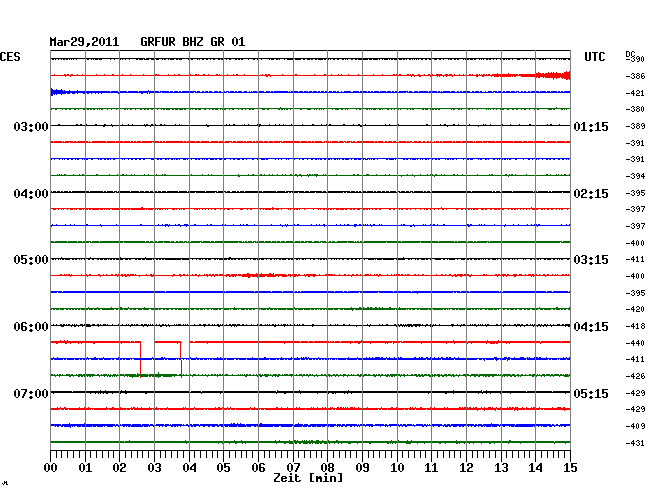Click the DC offset value "-421"
Viewport: 650px width, 494px height.
[x=635, y=93]
